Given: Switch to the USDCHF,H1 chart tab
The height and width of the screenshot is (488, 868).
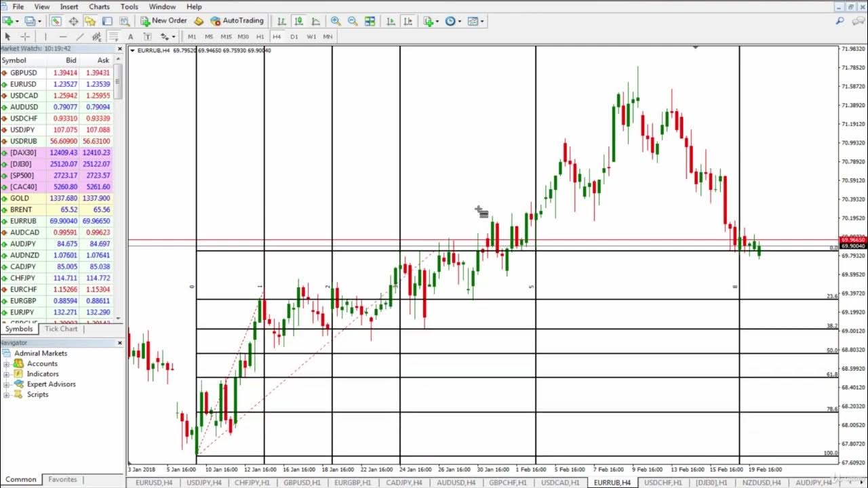Looking at the screenshot, I should click(x=663, y=483).
